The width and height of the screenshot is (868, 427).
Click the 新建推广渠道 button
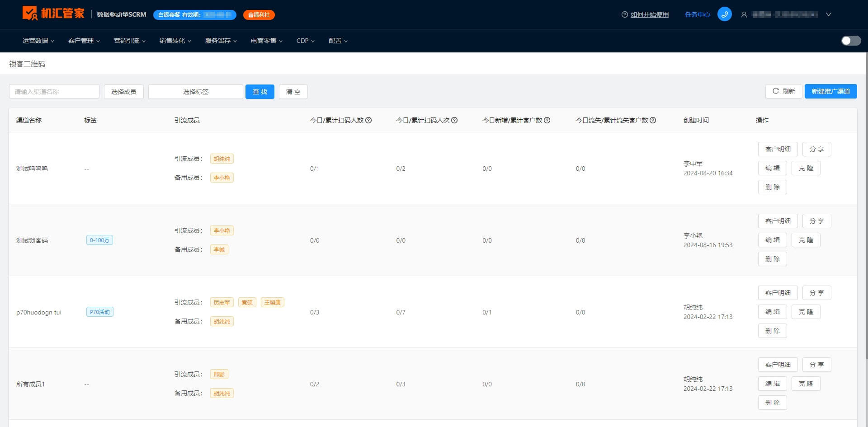(x=831, y=91)
